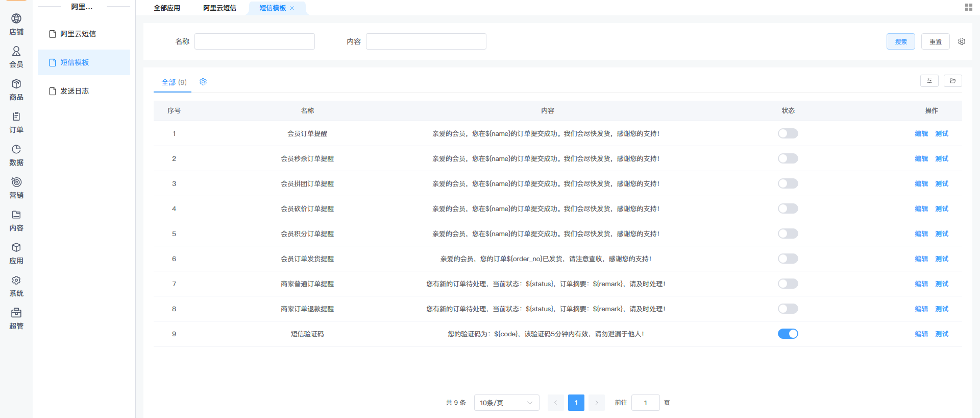This screenshot has width=980, height=418.
Task: Focus the 名称 search input field
Action: (255, 41)
